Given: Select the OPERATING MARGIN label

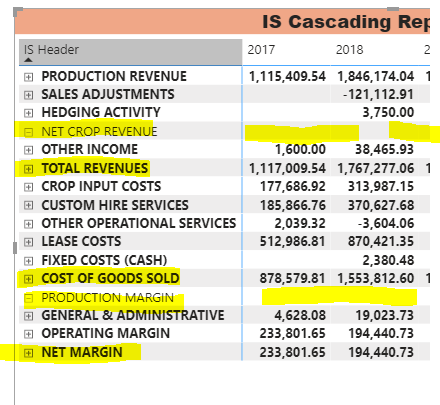Looking at the screenshot, I should coord(106,333).
